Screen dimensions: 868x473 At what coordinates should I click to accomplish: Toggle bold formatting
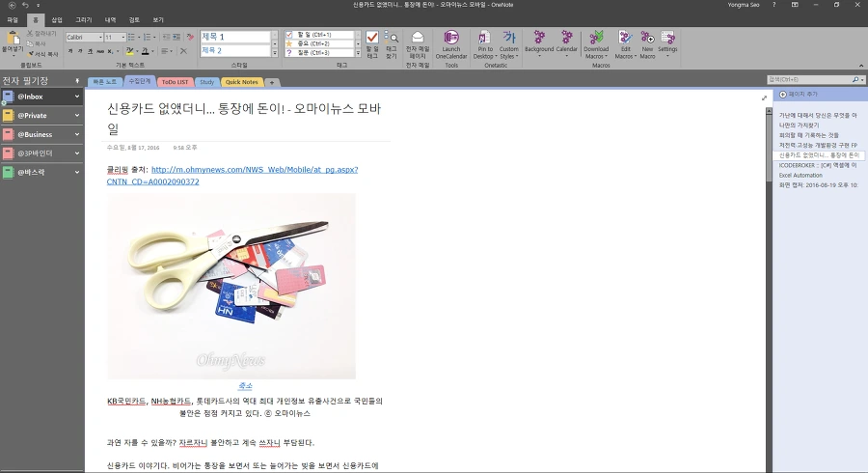click(x=70, y=51)
